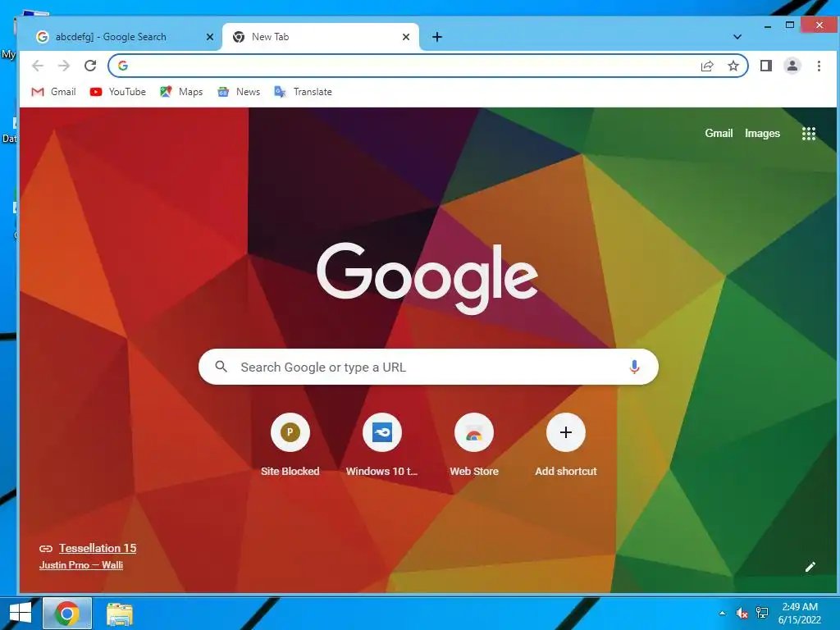
Task: Reload the page with the refresh icon
Action: tap(90, 66)
